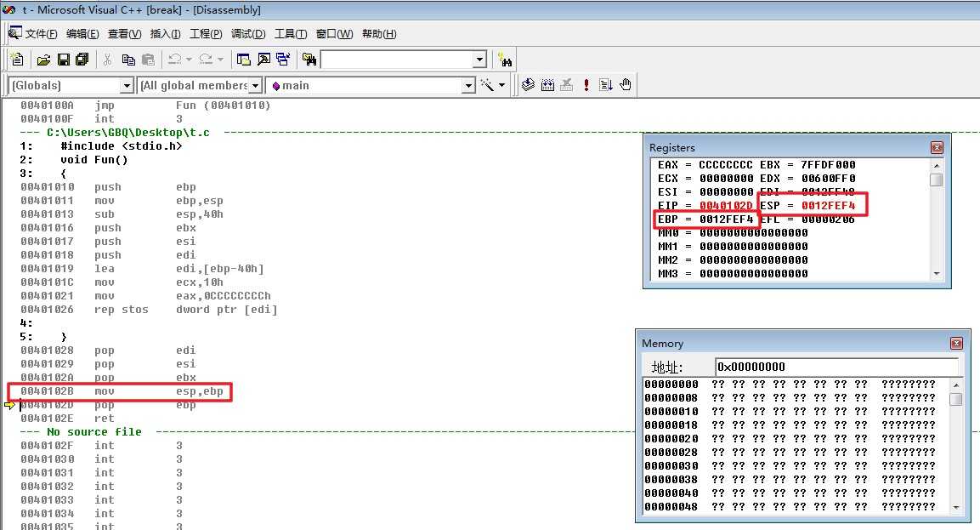This screenshot has width=980, height=530.
Task: Close the Registers window
Action: (x=937, y=148)
